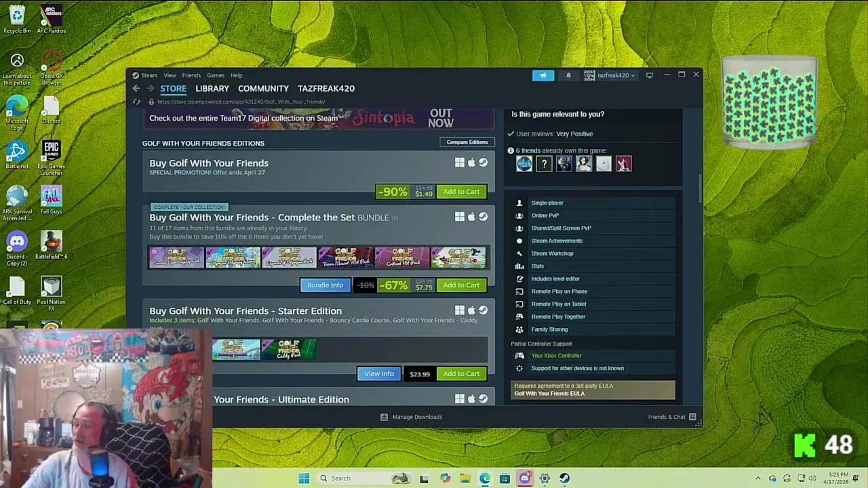Image resolution: width=868 pixels, height=488 pixels.
Task: Open Discord from the taskbar
Action: point(525,479)
